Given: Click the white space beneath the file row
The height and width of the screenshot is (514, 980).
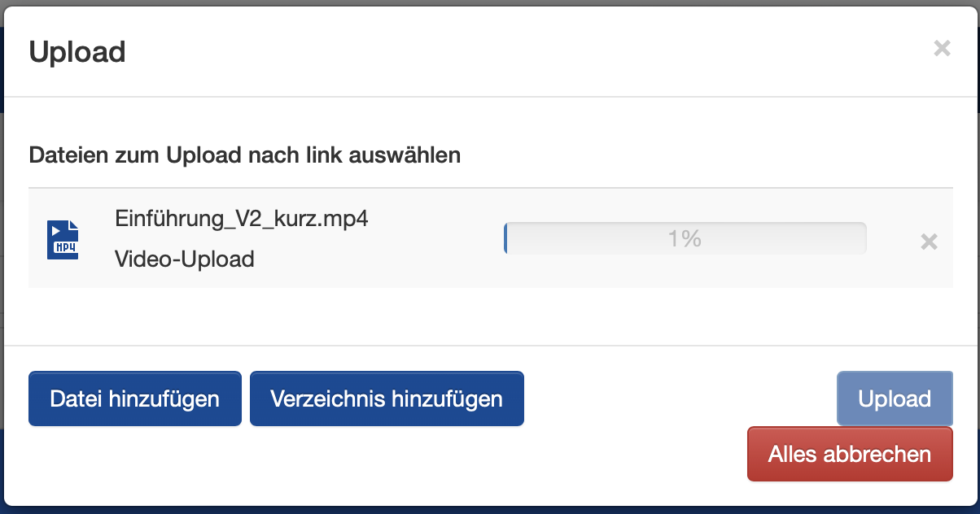Looking at the screenshot, I should click(488, 316).
